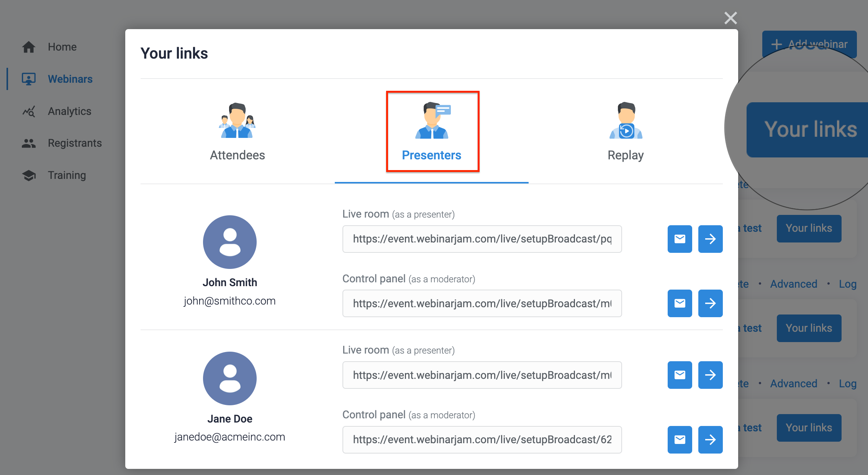Open the Analytics section
Image resolution: width=868 pixels, height=475 pixels.
tap(69, 111)
